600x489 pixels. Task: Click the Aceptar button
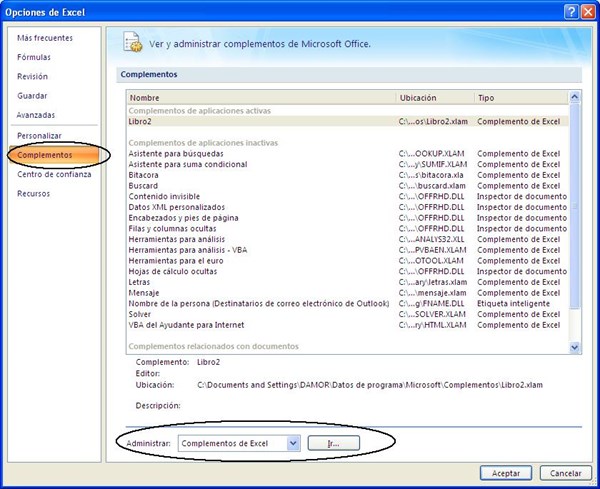505,473
